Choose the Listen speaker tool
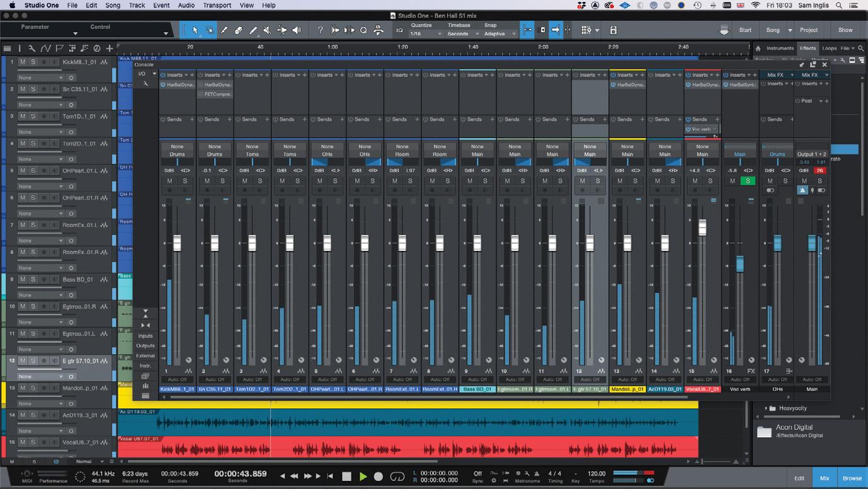Screen dimensions: 868x489 pyautogui.click(x=297, y=30)
